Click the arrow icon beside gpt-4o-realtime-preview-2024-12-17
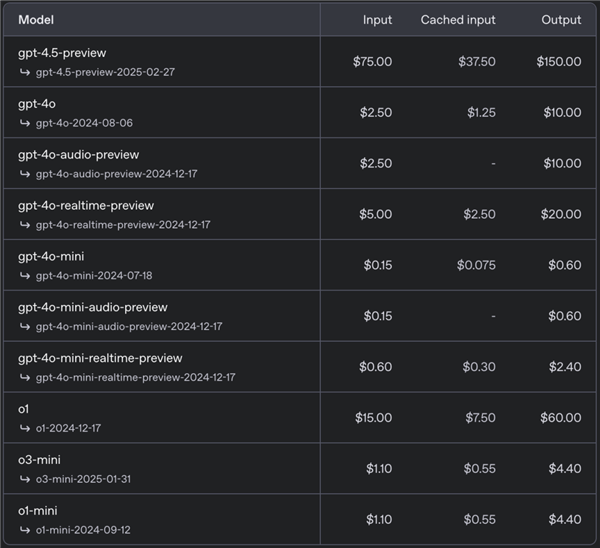Viewport: 600px width, 548px height. 25,225
